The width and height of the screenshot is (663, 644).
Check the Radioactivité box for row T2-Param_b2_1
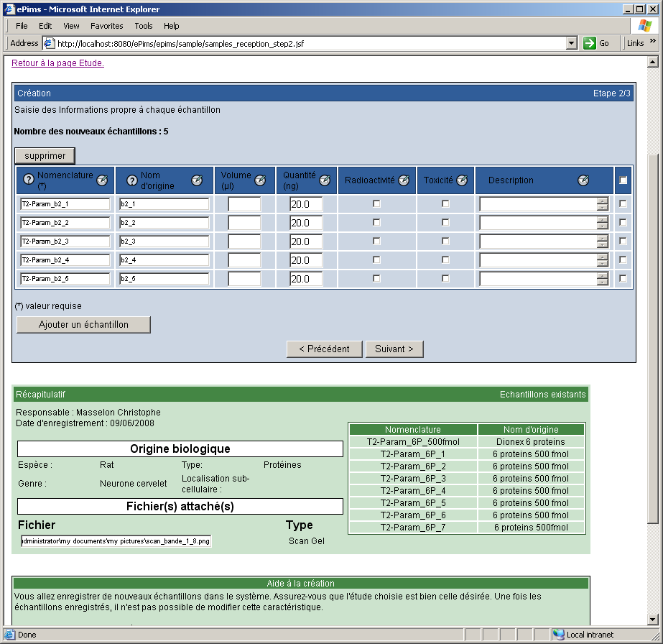pos(376,203)
